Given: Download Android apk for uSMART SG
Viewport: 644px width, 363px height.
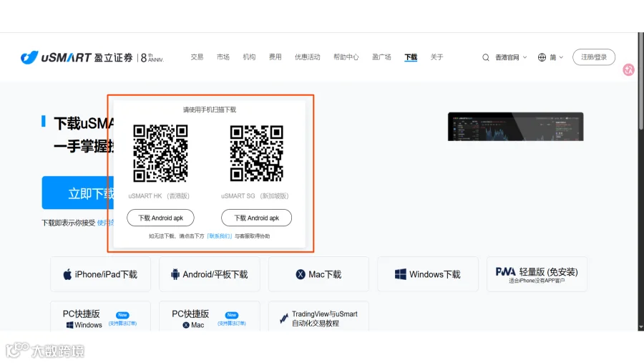Looking at the screenshot, I should pyautogui.click(x=257, y=218).
